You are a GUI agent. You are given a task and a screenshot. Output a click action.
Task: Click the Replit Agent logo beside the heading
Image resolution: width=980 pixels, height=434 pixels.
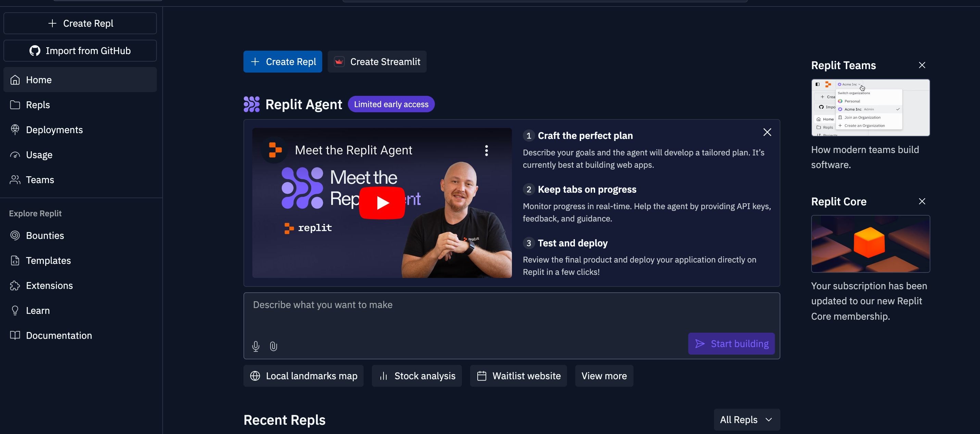251,104
